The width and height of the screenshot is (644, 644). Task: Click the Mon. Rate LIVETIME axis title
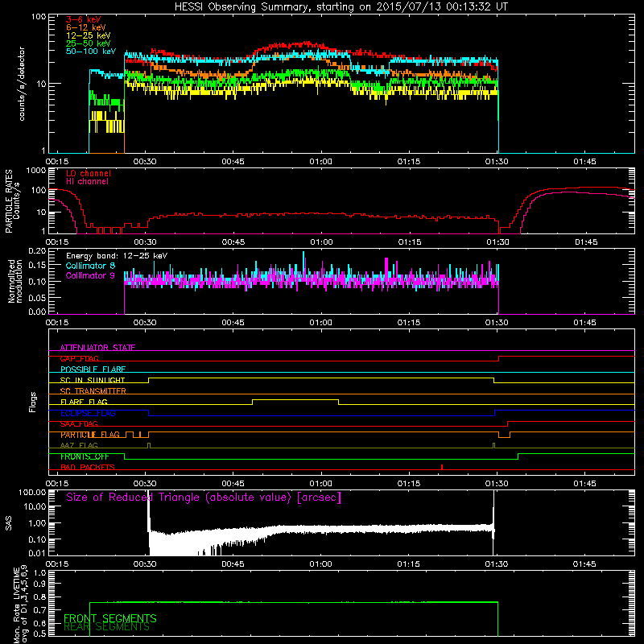pyautogui.click(x=21, y=605)
